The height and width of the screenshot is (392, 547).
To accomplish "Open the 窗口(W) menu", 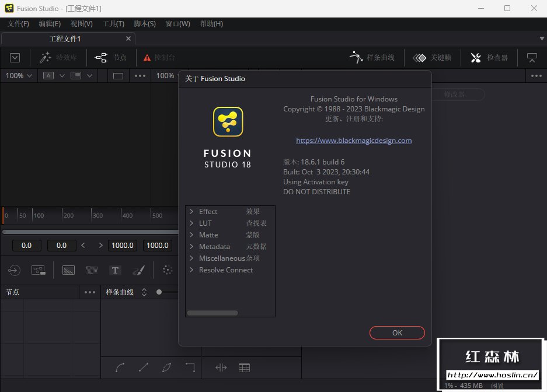I will coord(177,24).
